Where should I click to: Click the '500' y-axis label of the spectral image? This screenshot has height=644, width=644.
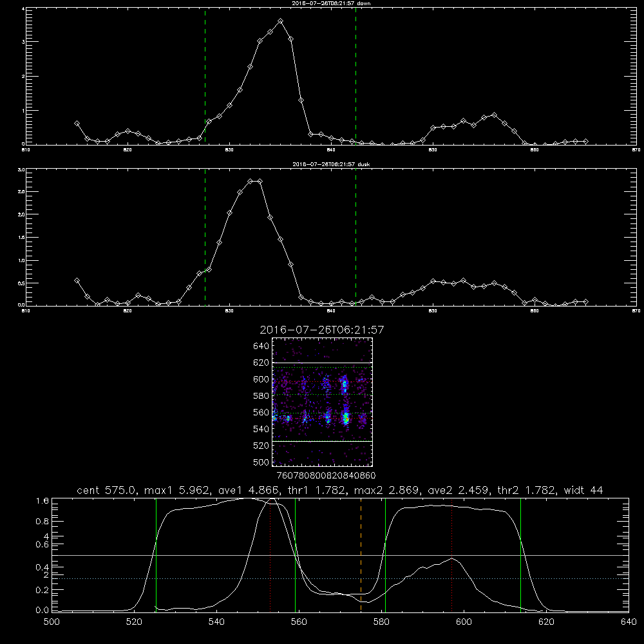[x=261, y=462]
